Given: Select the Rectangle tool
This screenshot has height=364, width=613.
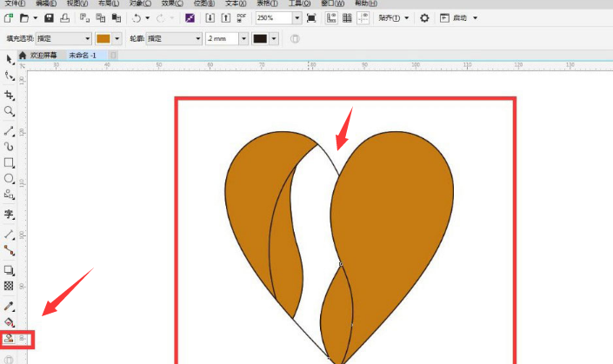Looking at the screenshot, I should [x=10, y=162].
